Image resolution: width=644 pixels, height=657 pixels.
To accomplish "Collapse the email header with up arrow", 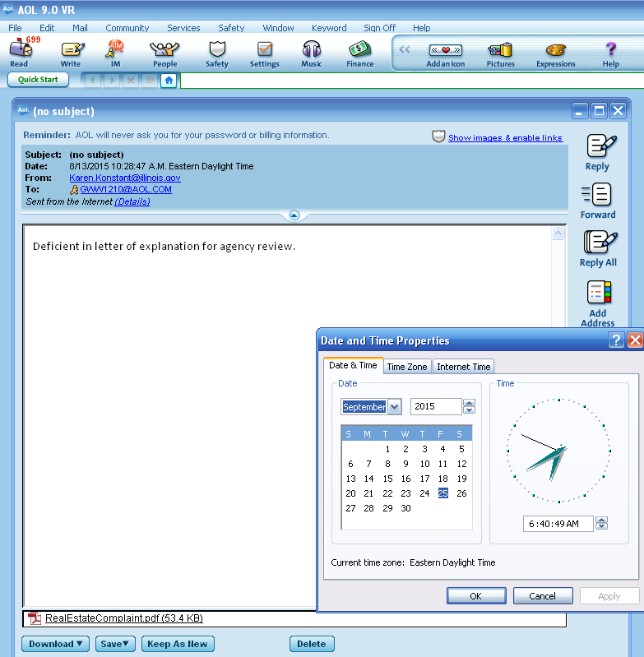I will click(x=294, y=215).
